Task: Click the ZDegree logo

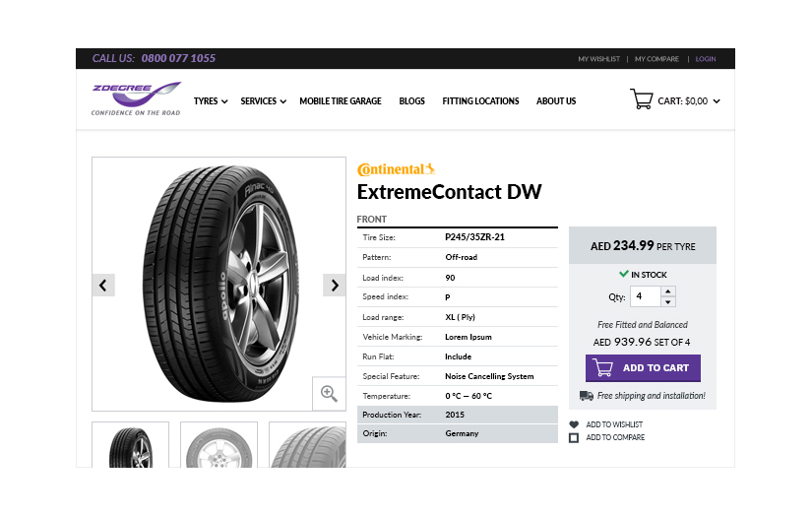Action: [136, 98]
